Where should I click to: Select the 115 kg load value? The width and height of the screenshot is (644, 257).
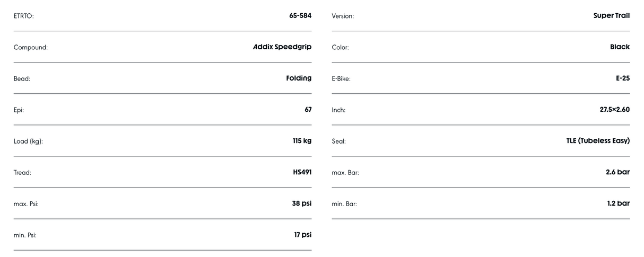pyautogui.click(x=302, y=141)
